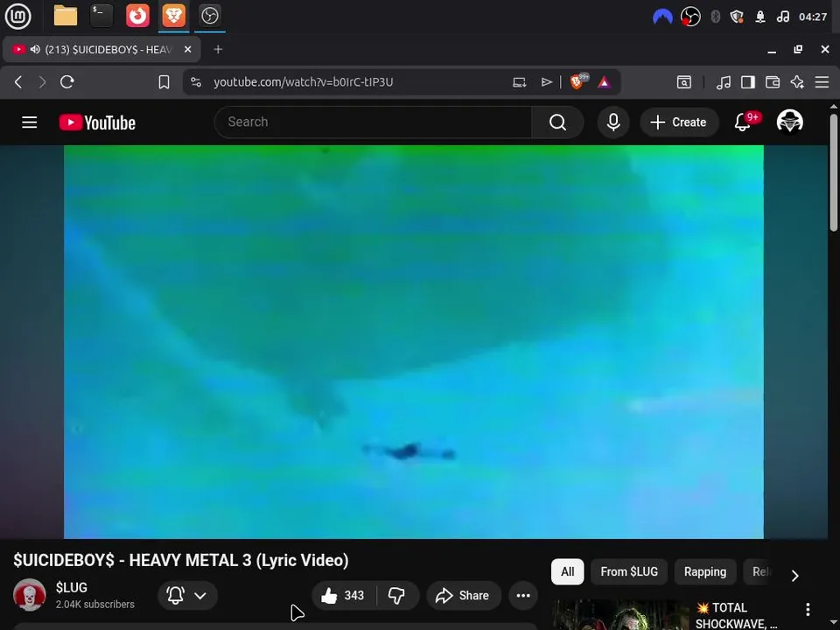Switch to the OBS Studio panel icon

(x=209, y=16)
